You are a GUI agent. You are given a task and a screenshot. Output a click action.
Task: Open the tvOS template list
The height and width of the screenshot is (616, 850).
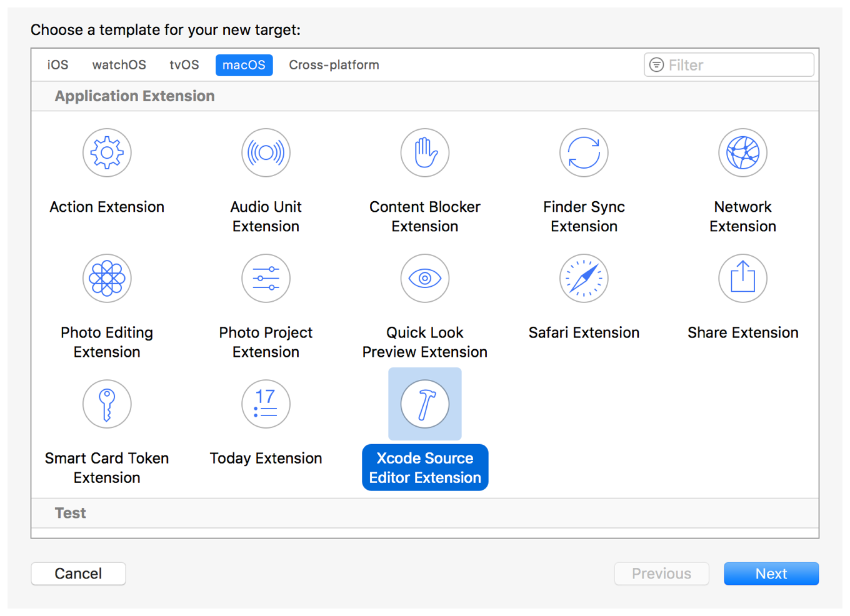184,64
